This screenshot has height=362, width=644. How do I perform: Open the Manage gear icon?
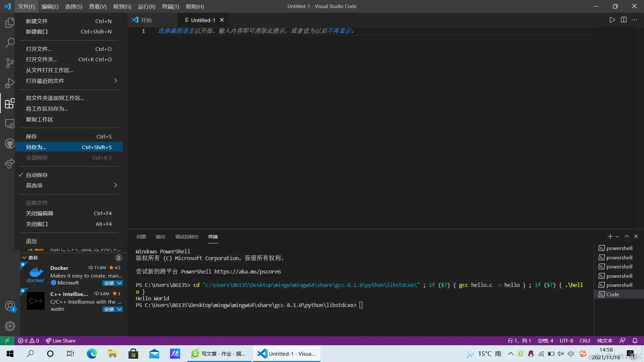pos(10,326)
